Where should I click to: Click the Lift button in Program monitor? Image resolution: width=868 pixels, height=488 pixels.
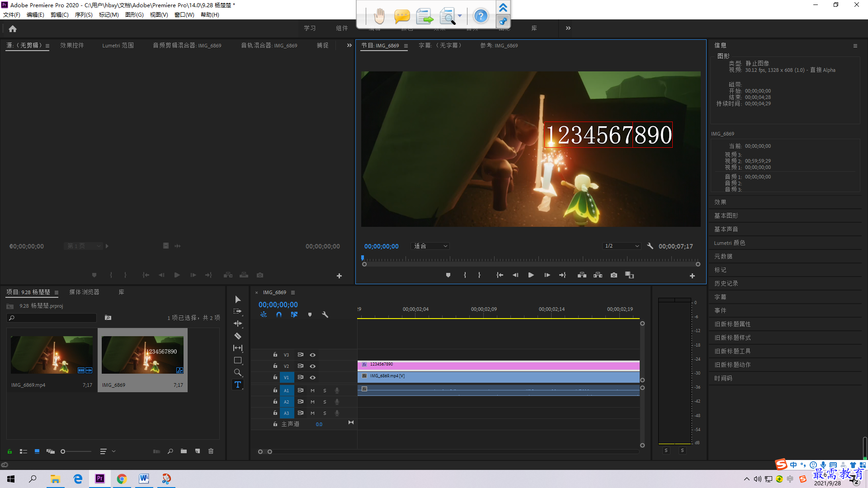click(x=582, y=275)
